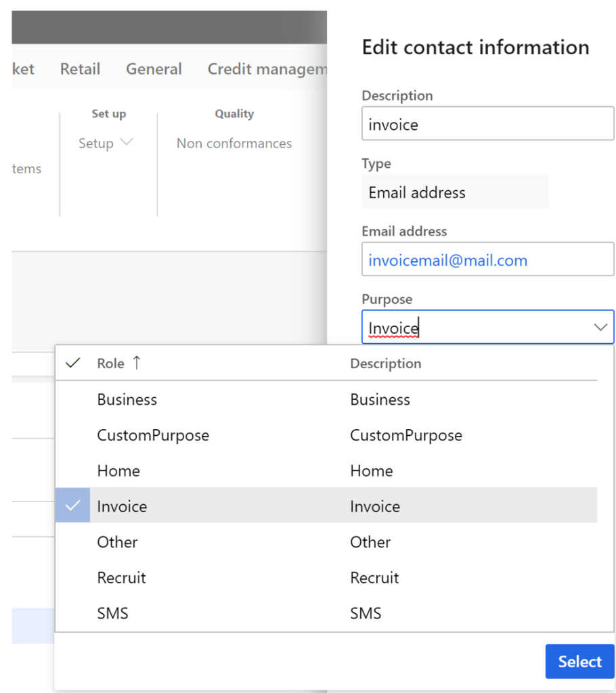Choose the Home purpose option

pyautogui.click(x=118, y=470)
